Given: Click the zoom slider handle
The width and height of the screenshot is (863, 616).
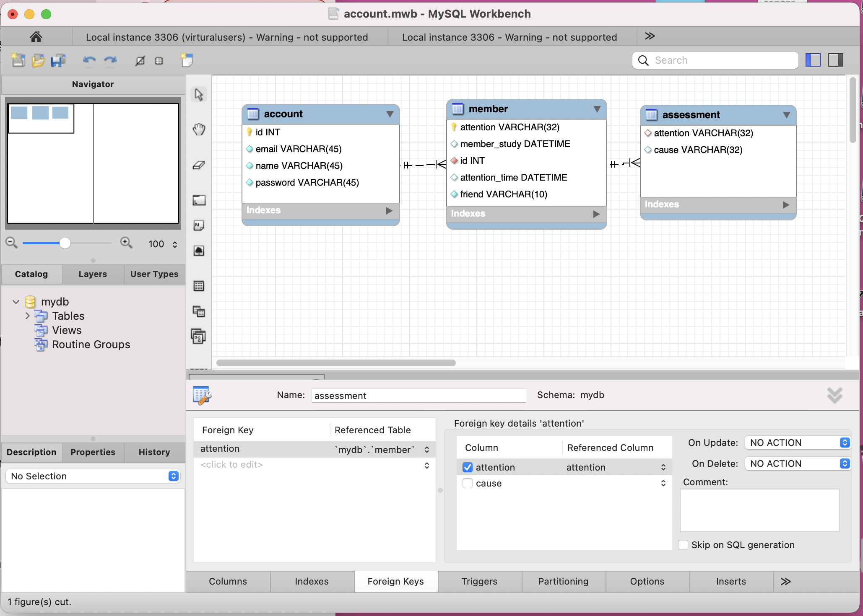Looking at the screenshot, I should pyautogui.click(x=65, y=243).
